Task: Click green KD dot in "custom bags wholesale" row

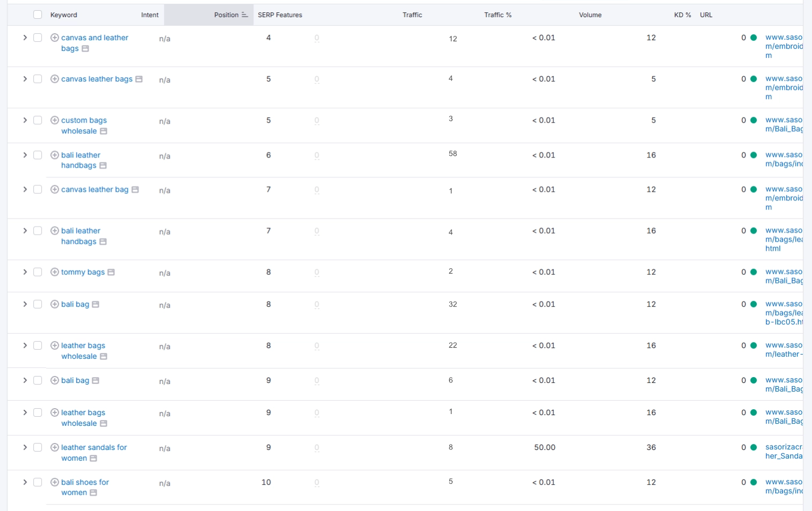Action: (x=754, y=120)
